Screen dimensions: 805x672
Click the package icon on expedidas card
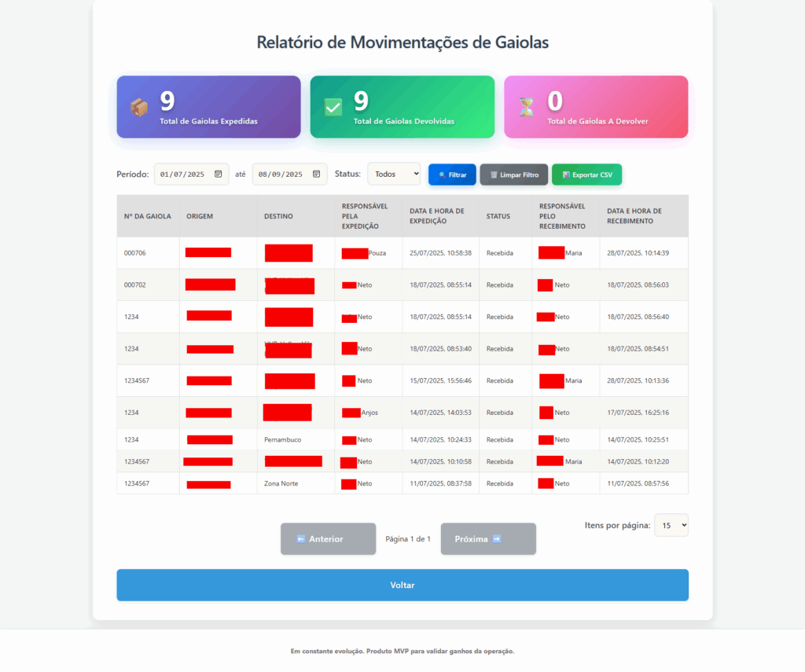[x=139, y=108]
